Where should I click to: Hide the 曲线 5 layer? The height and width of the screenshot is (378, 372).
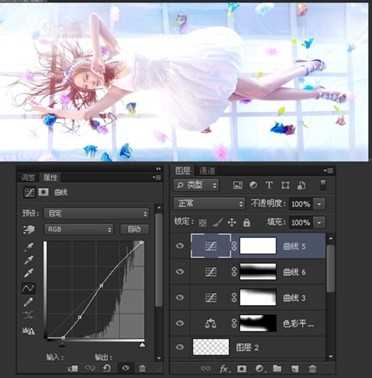click(x=180, y=246)
